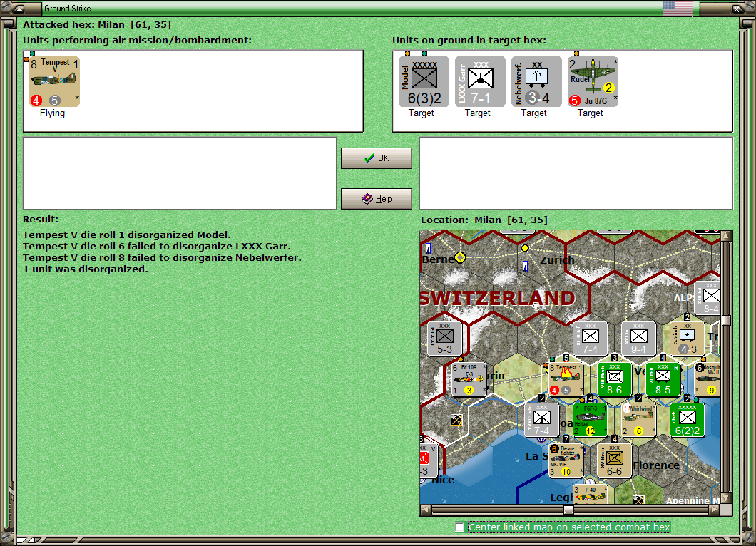Click the 5-3 infantry counter on map
This screenshot has width=756, height=546.
coord(444,339)
